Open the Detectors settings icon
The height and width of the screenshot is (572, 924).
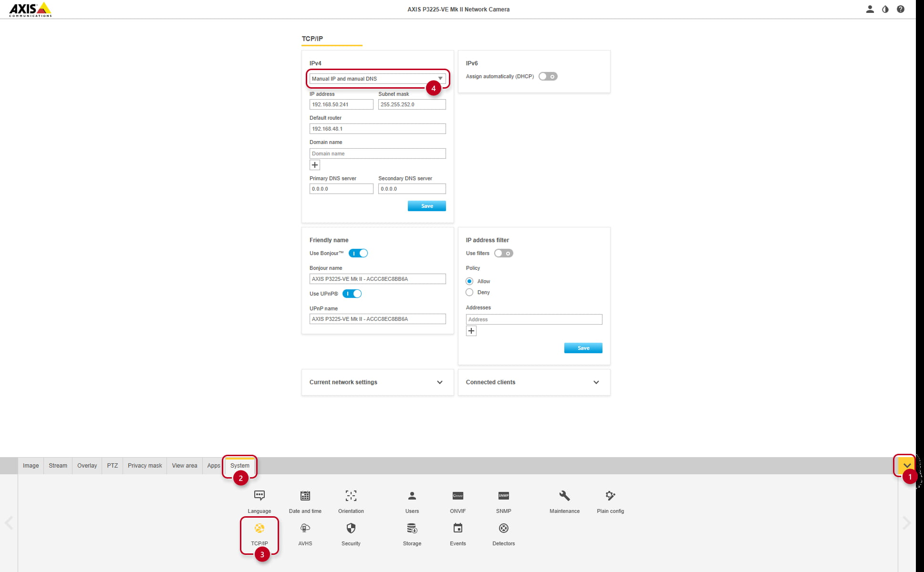coord(504,528)
